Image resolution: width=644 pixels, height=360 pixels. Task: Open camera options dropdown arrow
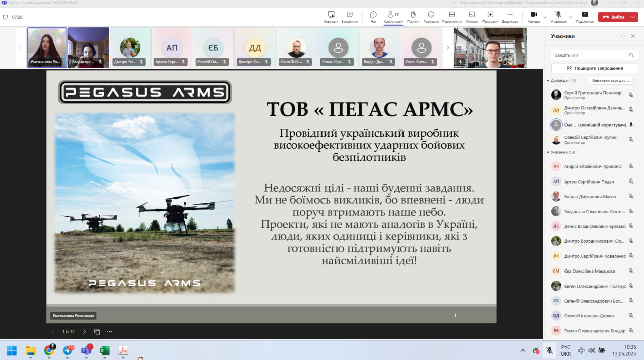click(x=545, y=17)
